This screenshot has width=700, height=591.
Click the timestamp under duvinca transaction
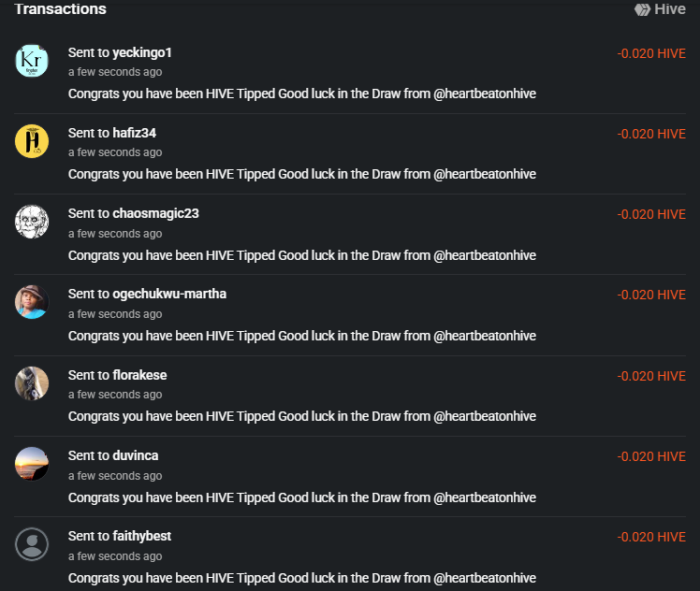pos(115,476)
